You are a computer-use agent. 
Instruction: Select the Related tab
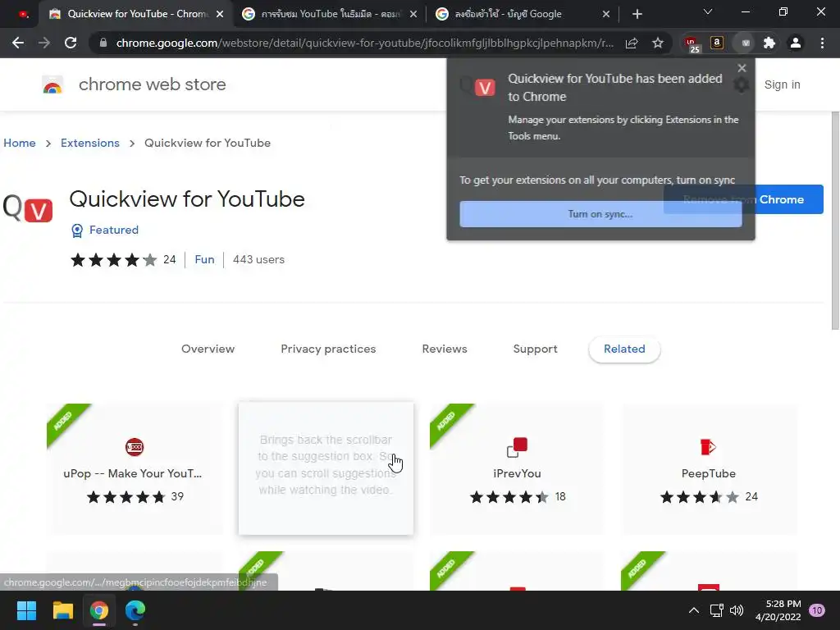pyautogui.click(x=624, y=349)
